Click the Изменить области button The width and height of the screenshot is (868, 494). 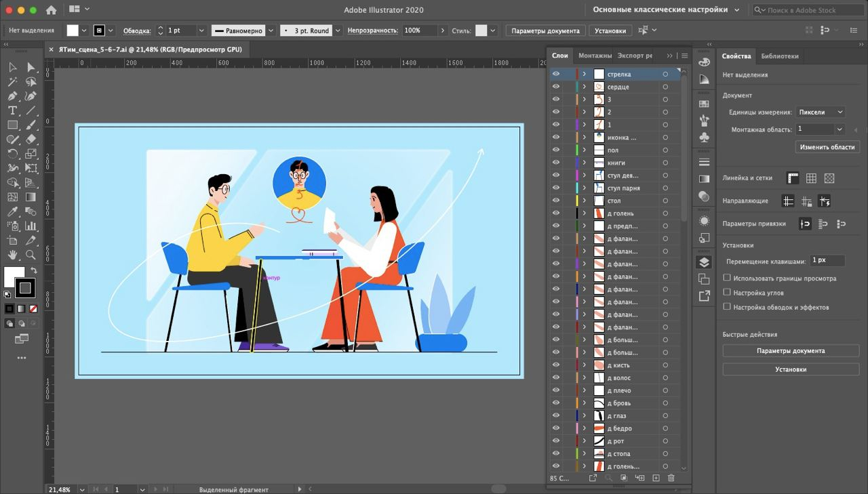click(x=827, y=147)
